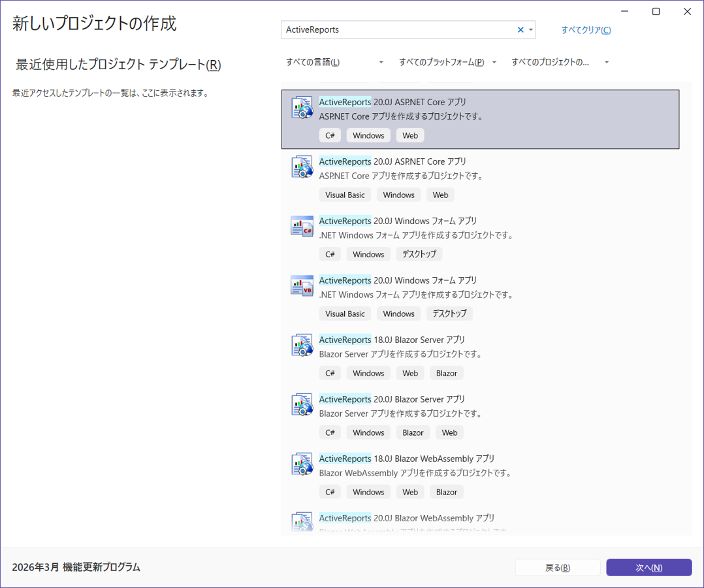Select ActiveReports 18.0J Blazor WebAssembly アプリ title
This screenshot has height=588, width=704.
point(407,458)
